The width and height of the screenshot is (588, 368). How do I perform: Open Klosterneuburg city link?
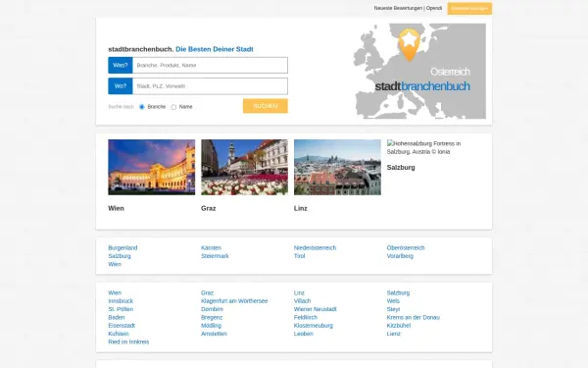pos(314,326)
